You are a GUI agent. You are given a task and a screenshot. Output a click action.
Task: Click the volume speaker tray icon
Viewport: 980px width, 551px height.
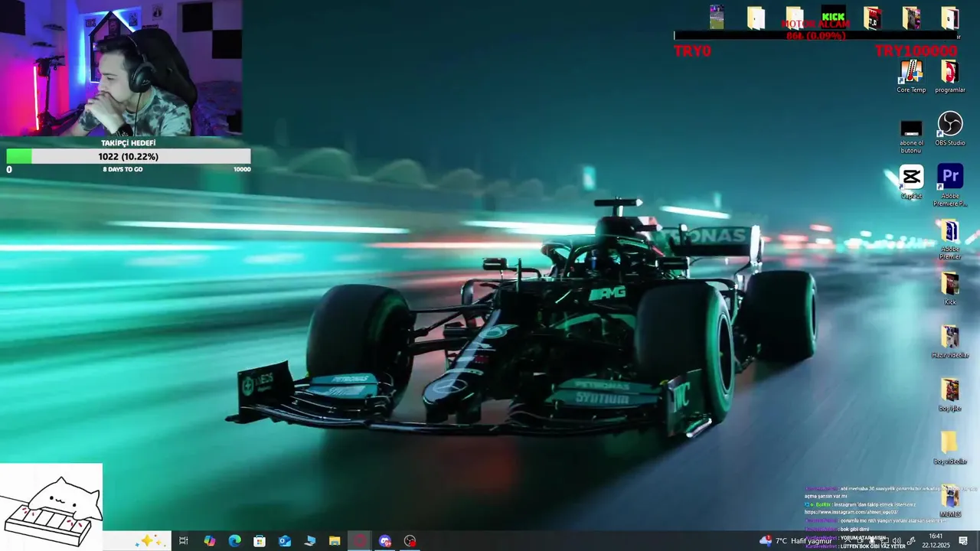896,541
